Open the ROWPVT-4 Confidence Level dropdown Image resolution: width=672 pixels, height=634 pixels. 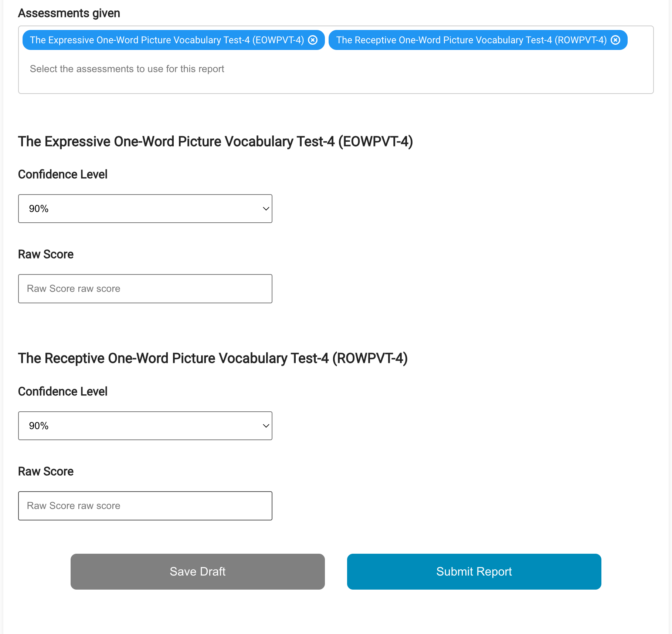pos(145,425)
